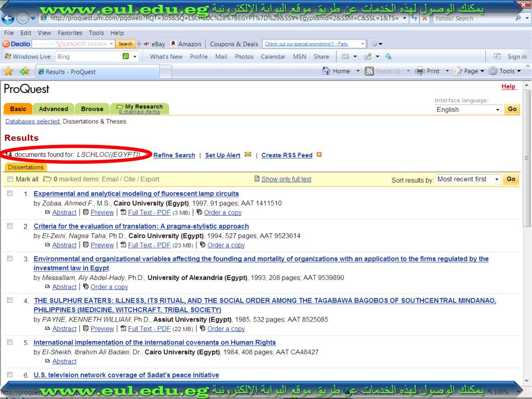The width and height of the screenshot is (532, 399).
Task: Click the Add to Favorites star-plus icon
Action: [24, 71]
